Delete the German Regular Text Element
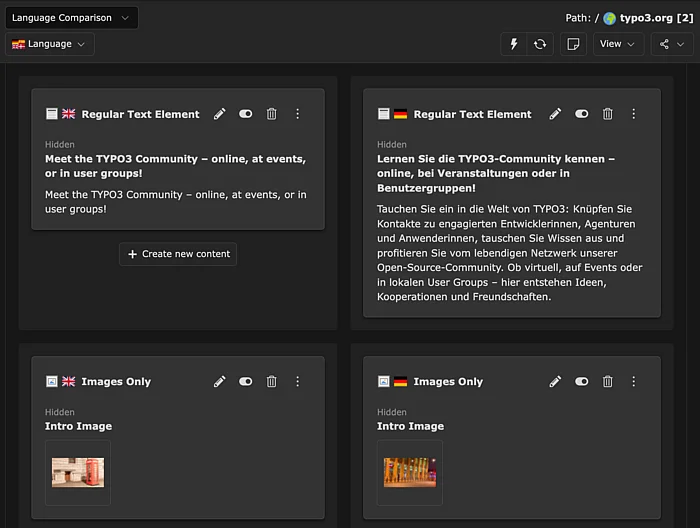The width and height of the screenshot is (700, 528). [608, 114]
